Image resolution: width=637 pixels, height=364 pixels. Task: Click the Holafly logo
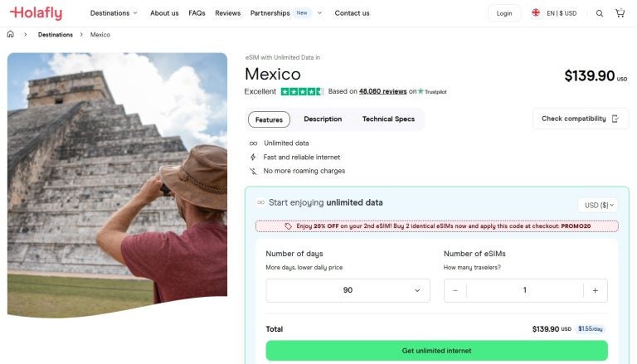(x=35, y=13)
